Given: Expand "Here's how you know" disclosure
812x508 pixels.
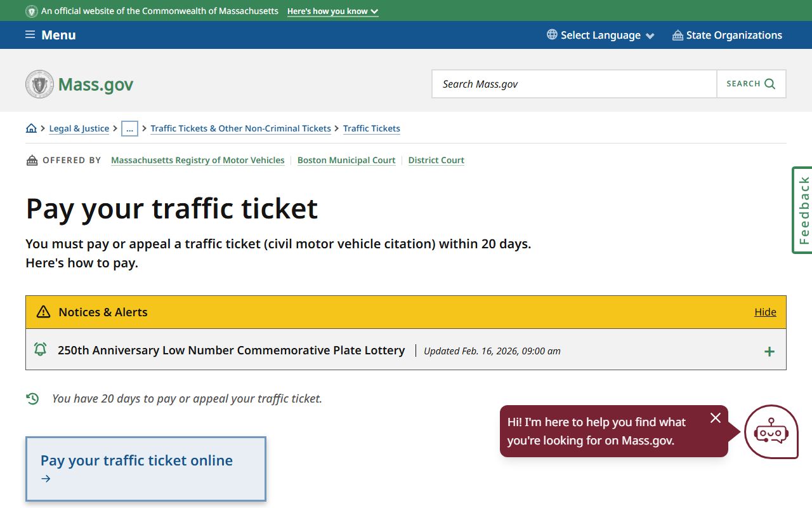Looking at the screenshot, I should pyautogui.click(x=332, y=11).
